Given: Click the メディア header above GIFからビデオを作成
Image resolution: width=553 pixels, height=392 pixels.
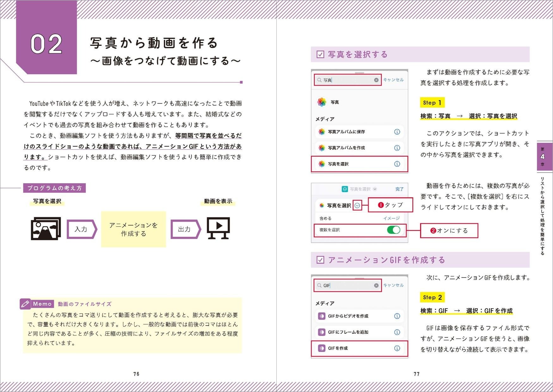Looking at the screenshot, I should coord(325,303).
